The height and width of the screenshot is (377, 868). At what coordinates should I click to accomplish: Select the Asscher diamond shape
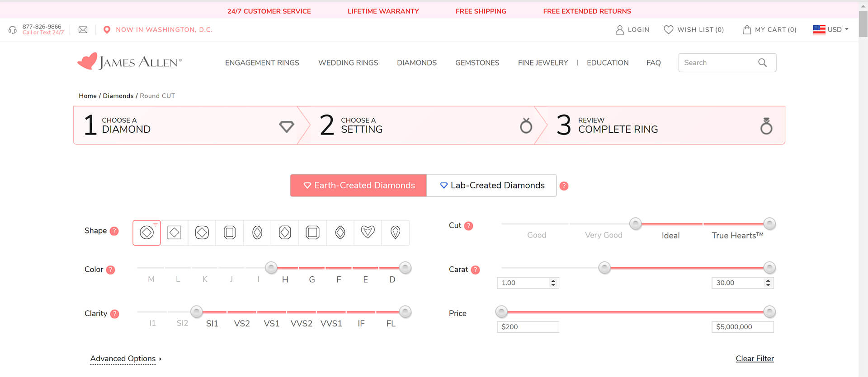pyautogui.click(x=312, y=233)
